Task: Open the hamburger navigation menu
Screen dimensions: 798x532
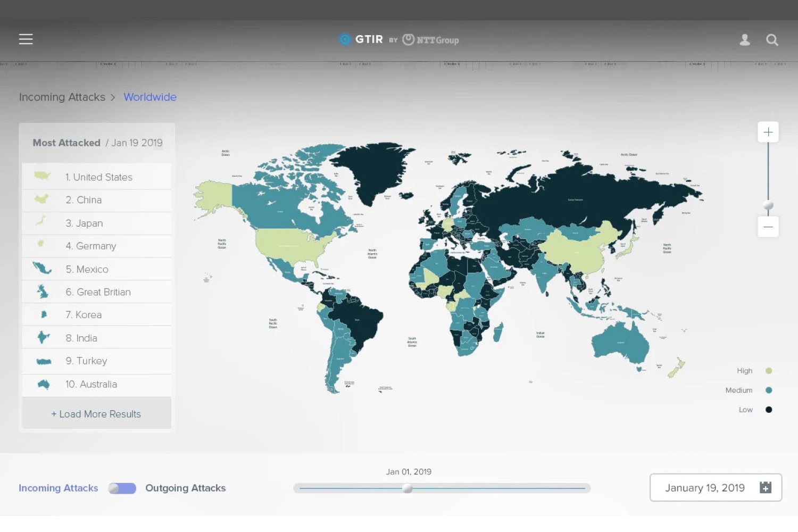Action: (x=26, y=39)
